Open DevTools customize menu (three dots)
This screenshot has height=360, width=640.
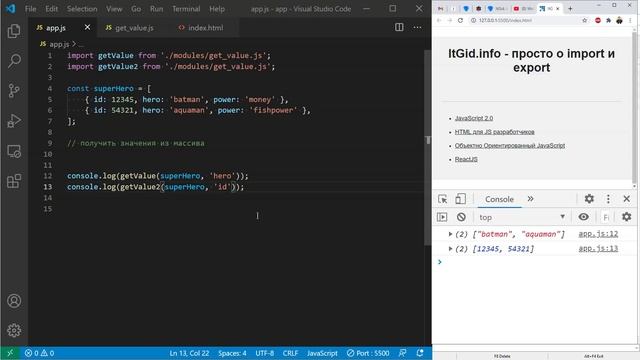pos(608,199)
